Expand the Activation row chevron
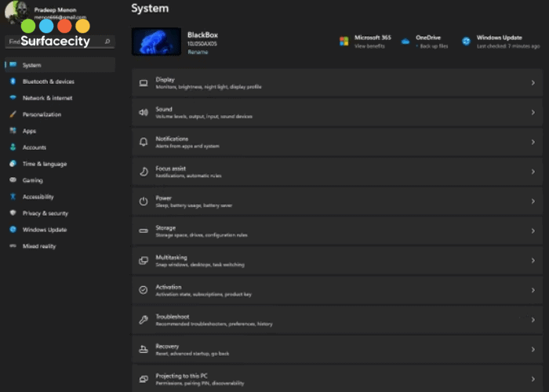The image size is (549, 392). (x=533, y=290)
